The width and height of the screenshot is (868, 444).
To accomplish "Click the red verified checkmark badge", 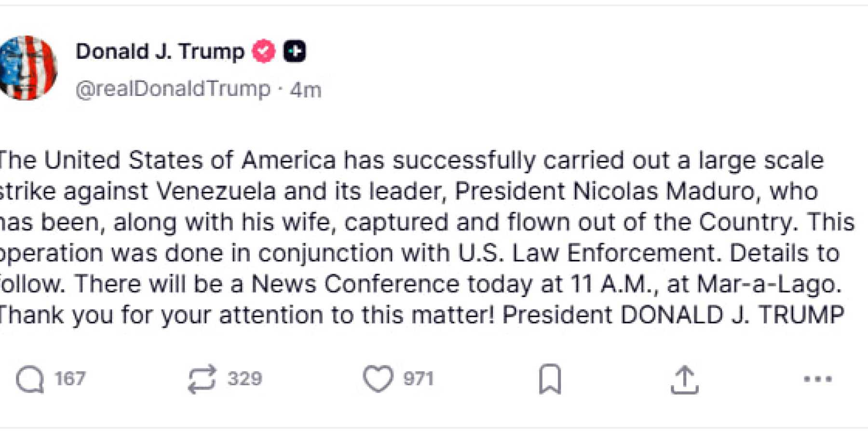I will pyautogui.click(x=264, y=51).
